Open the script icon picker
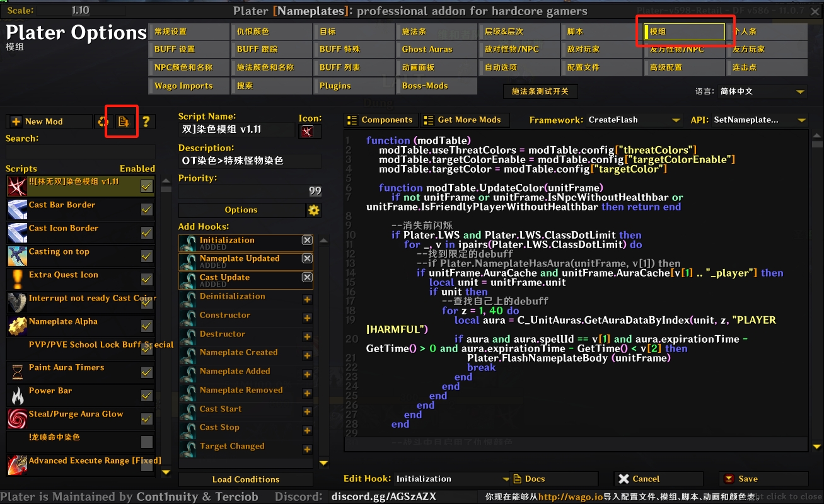This screenshot has width=824, height=504. point(308,131)
